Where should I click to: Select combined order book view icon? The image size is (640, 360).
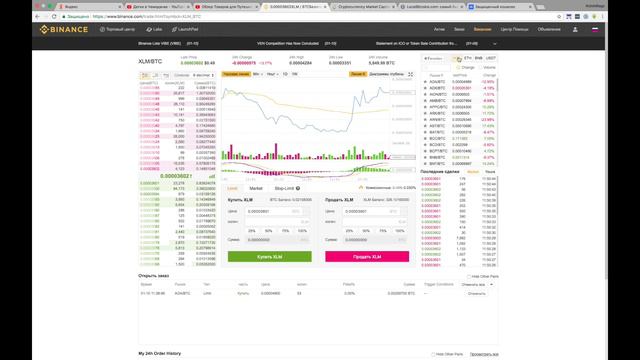click(145, 75)
